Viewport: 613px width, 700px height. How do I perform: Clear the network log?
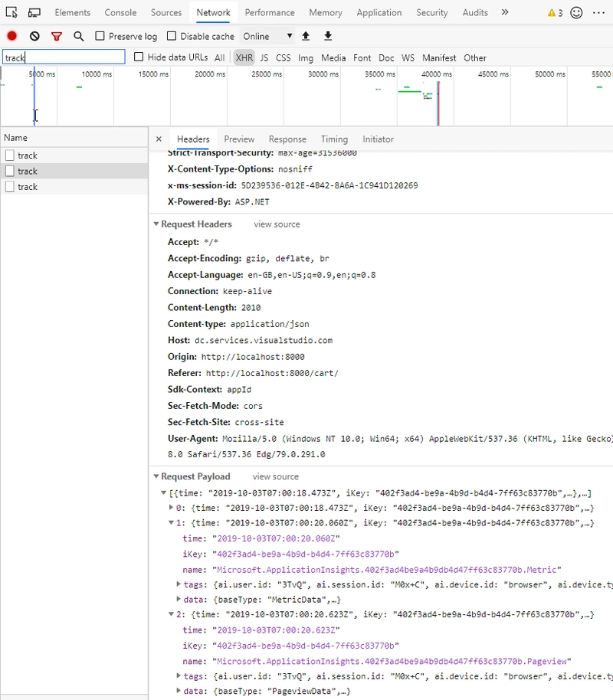pyautogui.click(x=34, y=36)
